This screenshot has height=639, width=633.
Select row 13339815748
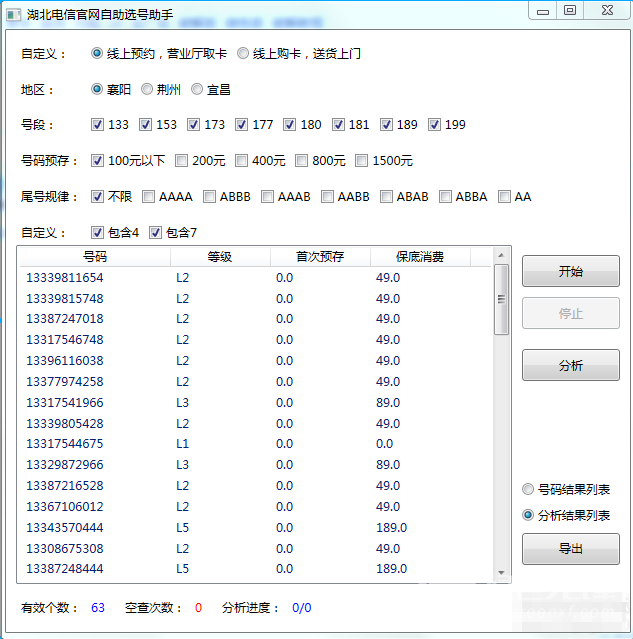pyautogui.click(x=255, y=298)
